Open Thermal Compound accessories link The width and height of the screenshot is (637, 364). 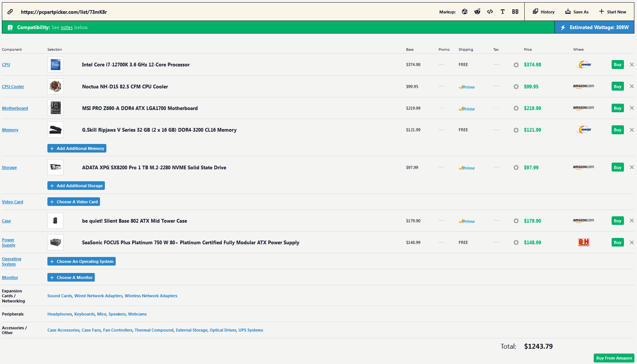click(x=154, y=330)
